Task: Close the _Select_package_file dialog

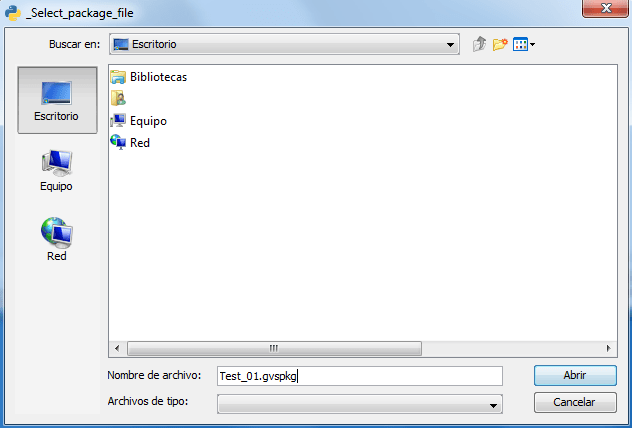Action: (605, 8)
